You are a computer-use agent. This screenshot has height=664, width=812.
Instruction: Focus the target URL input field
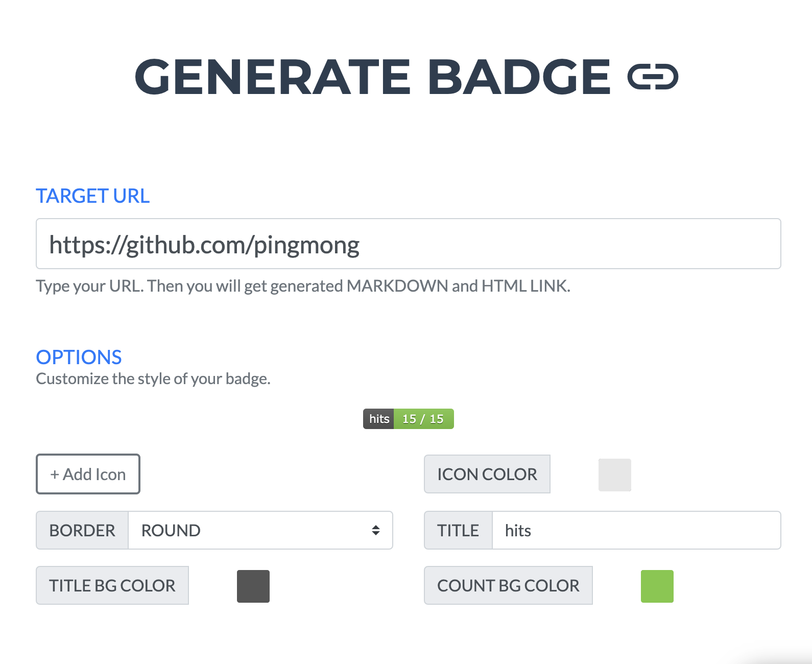pyautogui.click(x=408, y=244)
